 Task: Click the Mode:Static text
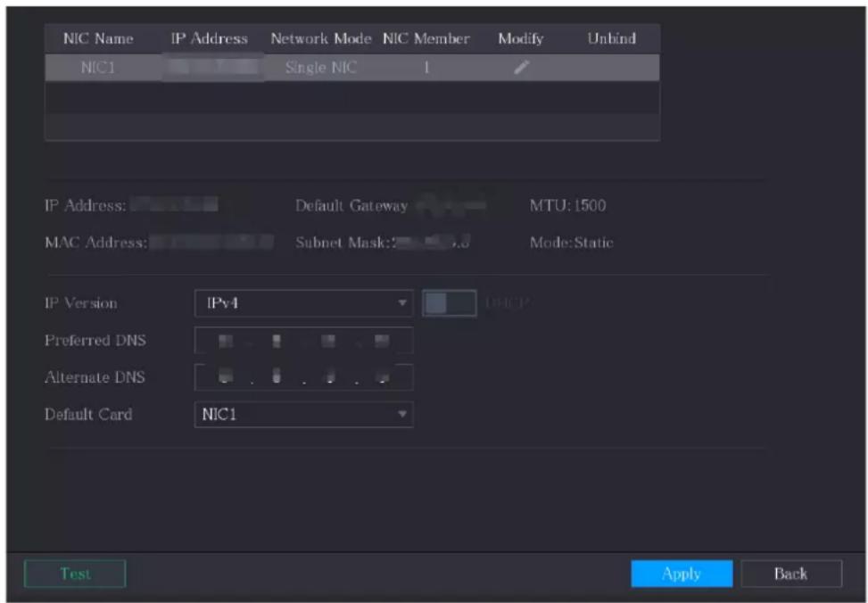click(571, 243)
